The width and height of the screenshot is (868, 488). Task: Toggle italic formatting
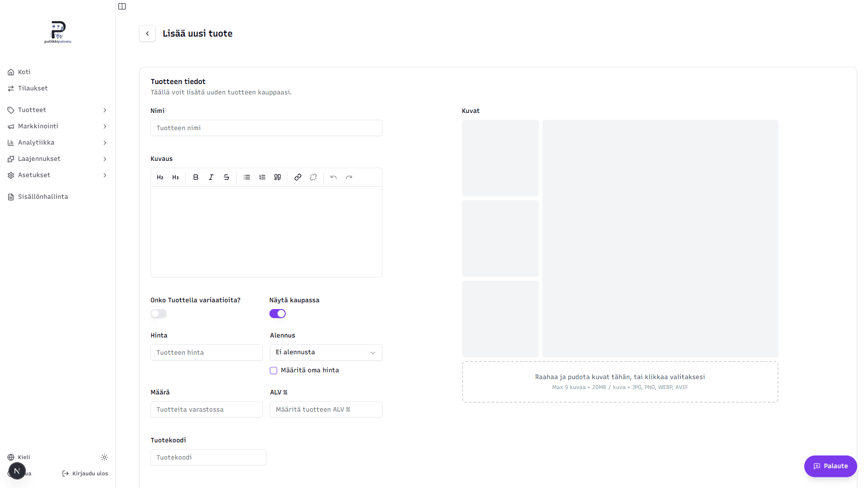point(211,177)
